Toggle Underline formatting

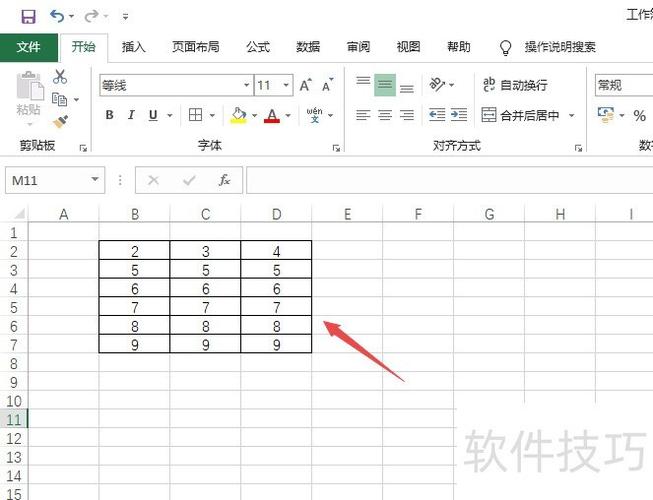pos(153,115)
